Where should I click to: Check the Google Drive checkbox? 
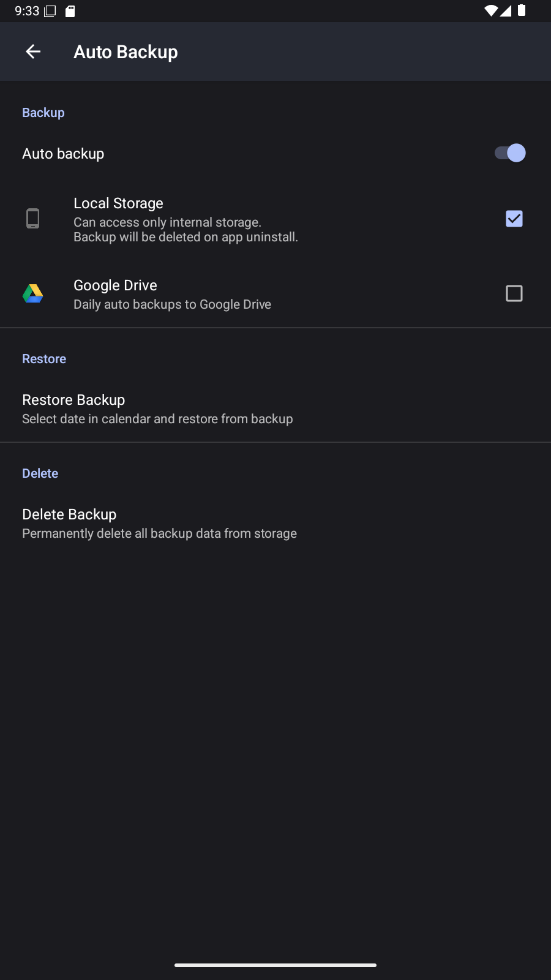click(x=514, y=293)
